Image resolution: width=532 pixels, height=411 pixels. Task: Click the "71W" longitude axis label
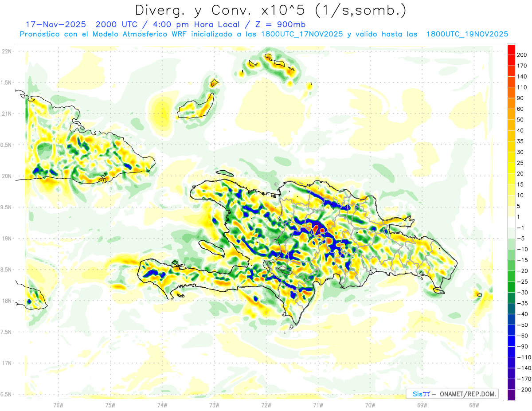[x=318, y=406]
